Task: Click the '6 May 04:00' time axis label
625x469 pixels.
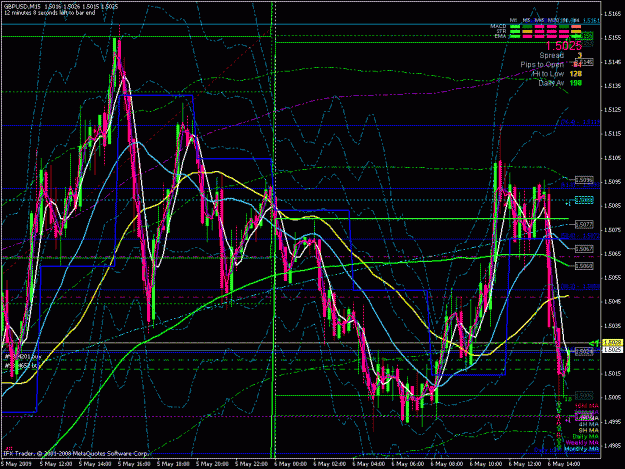Action: (x=369, y=464)
